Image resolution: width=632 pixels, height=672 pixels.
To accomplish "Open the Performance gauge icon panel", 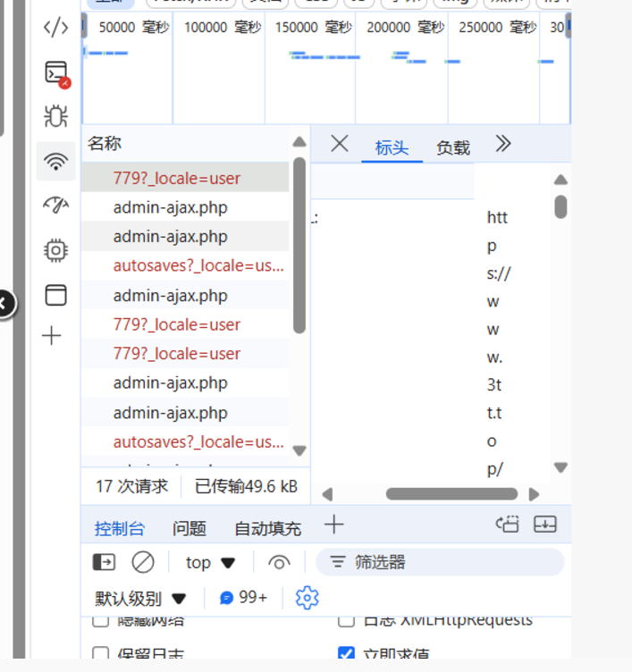I will pyautogui.click(x=55, y=205).
